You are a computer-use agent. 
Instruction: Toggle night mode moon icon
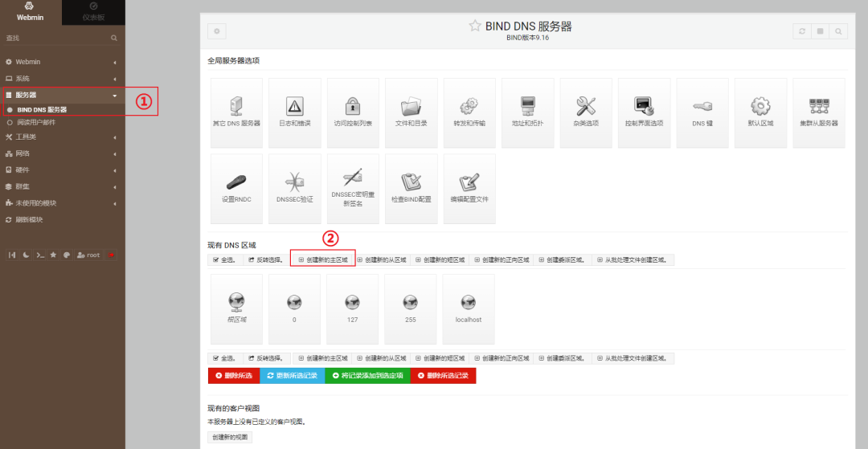26,255
